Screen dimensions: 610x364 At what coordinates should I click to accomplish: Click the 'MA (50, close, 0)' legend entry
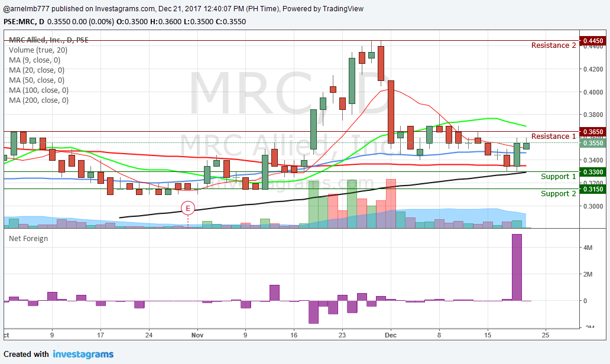click(x=37, y=80)
